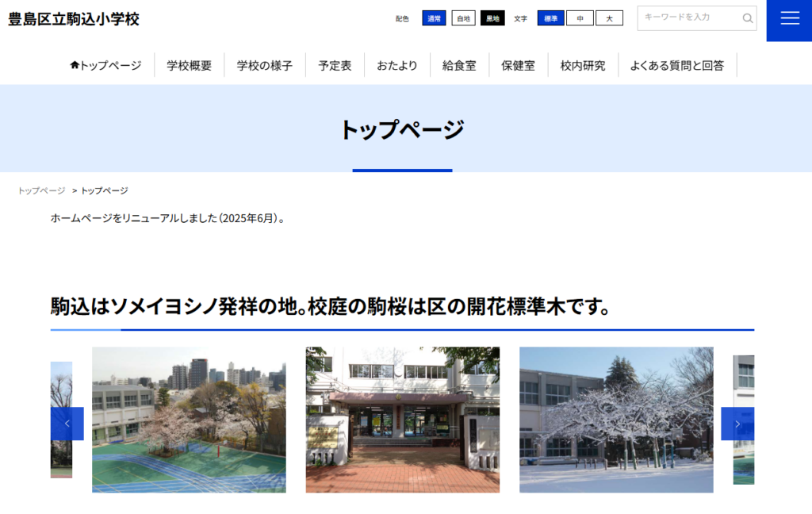Open 学校の様子 menu item
Screen dimensions: 812x514
coord(264,66)
